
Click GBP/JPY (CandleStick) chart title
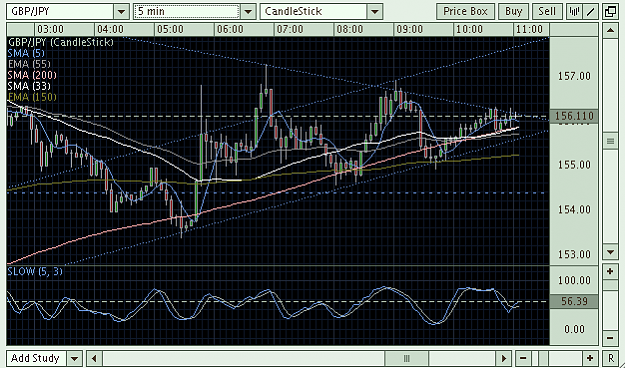coord(61,42)
